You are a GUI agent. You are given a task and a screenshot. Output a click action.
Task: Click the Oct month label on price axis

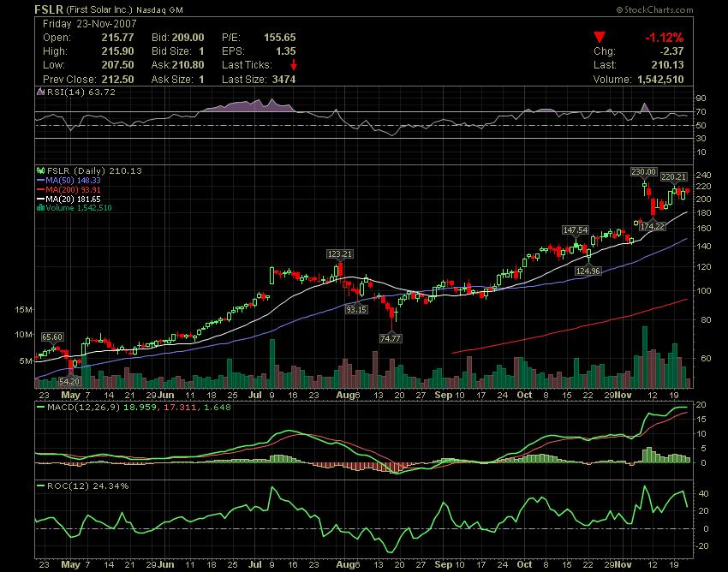[524, 395]
